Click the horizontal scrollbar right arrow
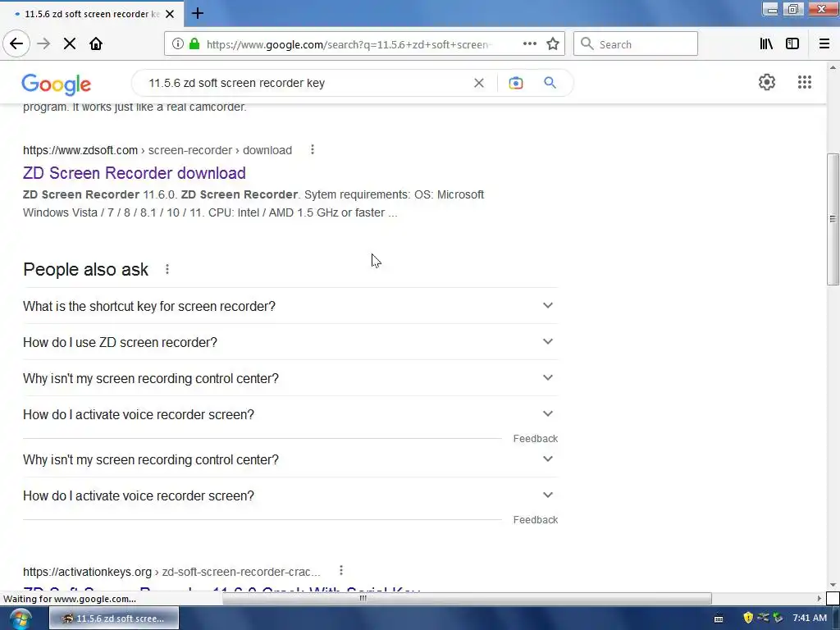 (x=819, y=598)
